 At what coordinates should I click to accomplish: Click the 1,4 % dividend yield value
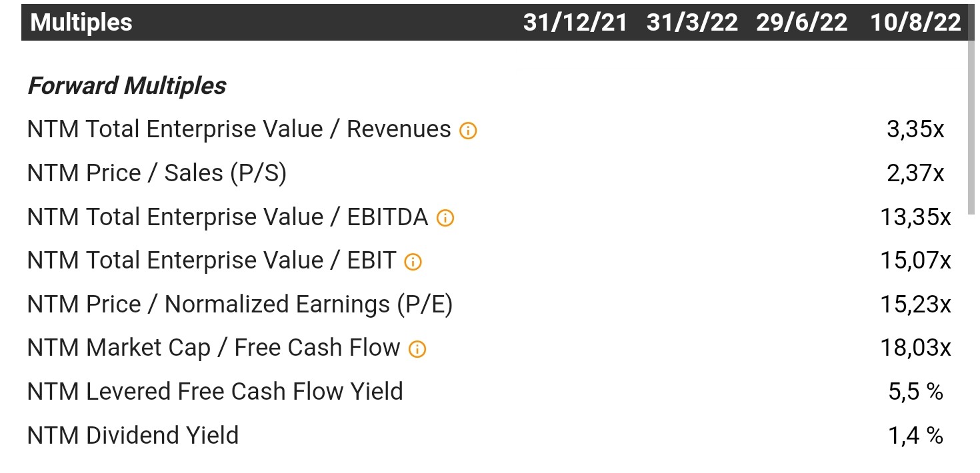coord(915,435)
